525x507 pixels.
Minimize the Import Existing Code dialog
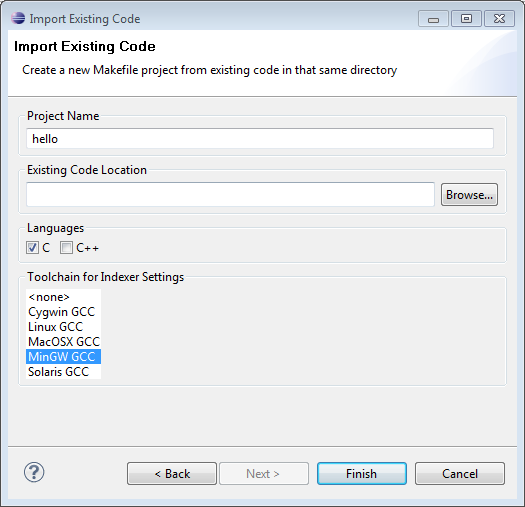coord(433,19)
